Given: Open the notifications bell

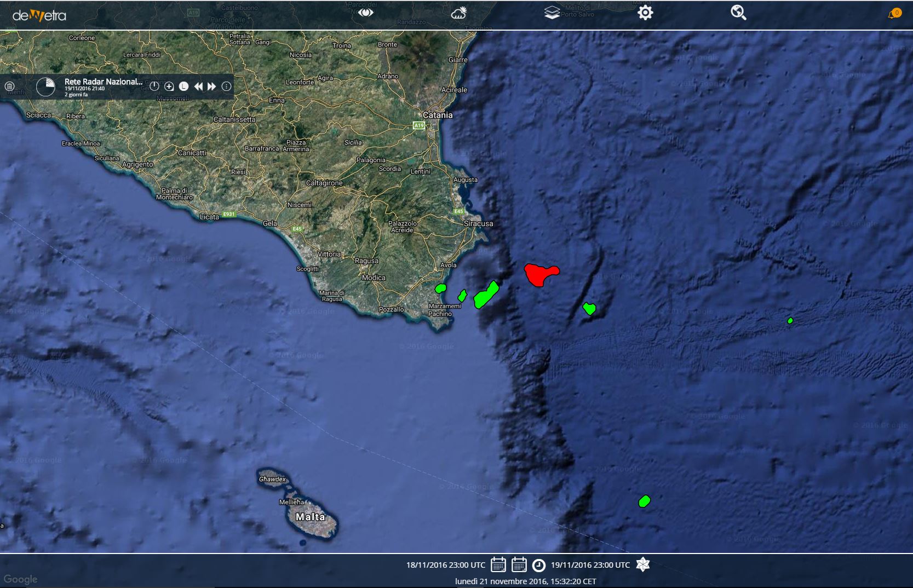Looking at the screenshot, I should pos(894,13).
